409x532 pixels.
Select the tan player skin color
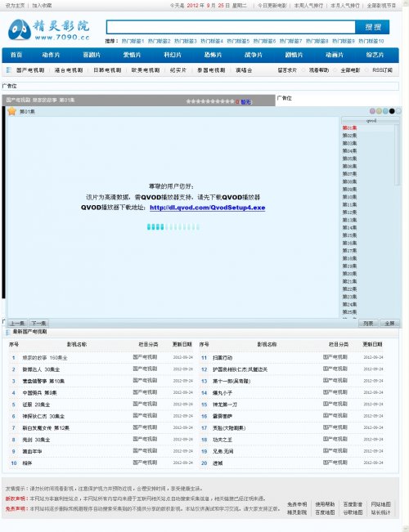(379, 111)
